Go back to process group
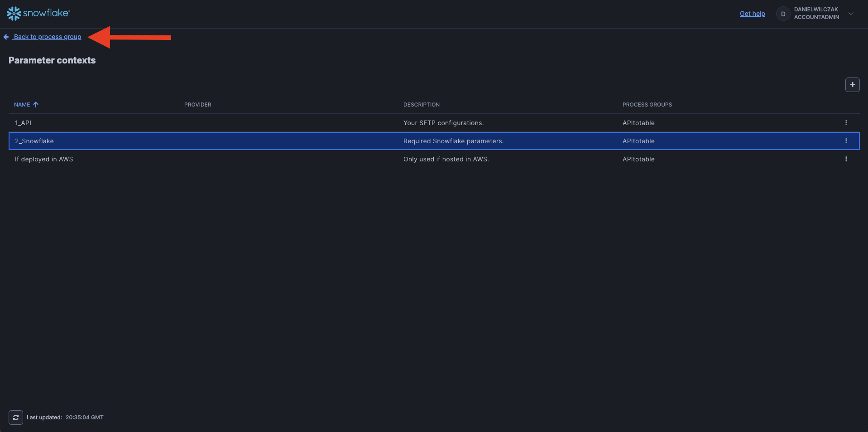868x432 pixels. pyautogui.click(x=48, y=37)
